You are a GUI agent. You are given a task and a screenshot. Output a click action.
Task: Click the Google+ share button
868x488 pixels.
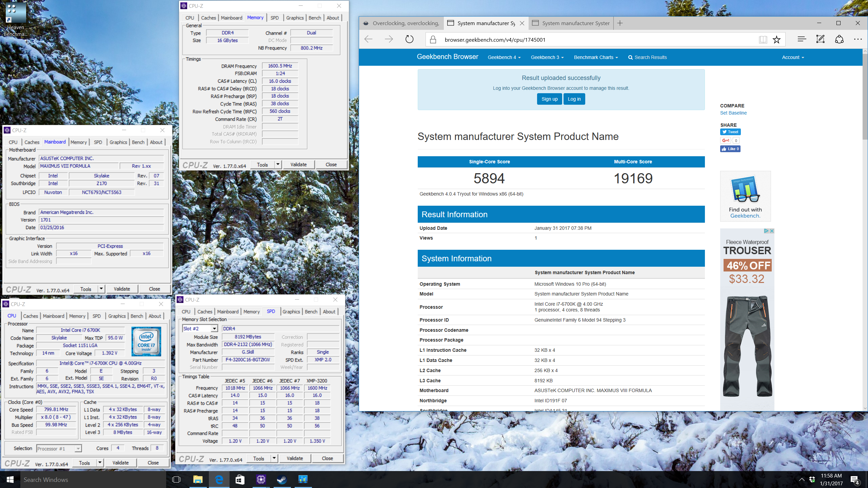(x=726, y=140)
